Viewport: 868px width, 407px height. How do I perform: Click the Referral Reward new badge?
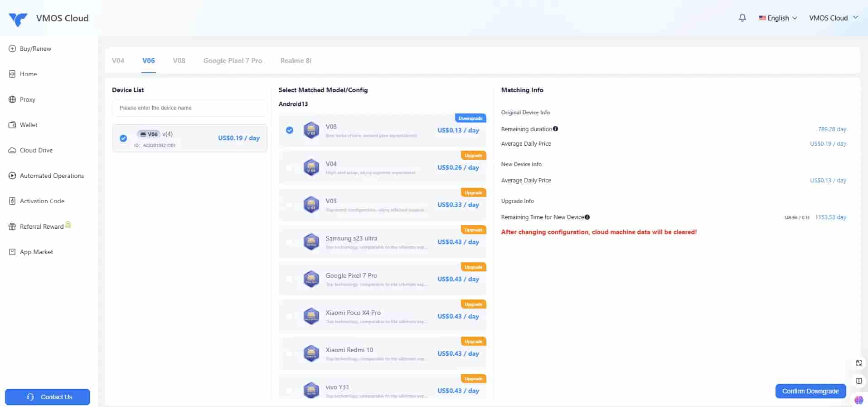[68, 225]
